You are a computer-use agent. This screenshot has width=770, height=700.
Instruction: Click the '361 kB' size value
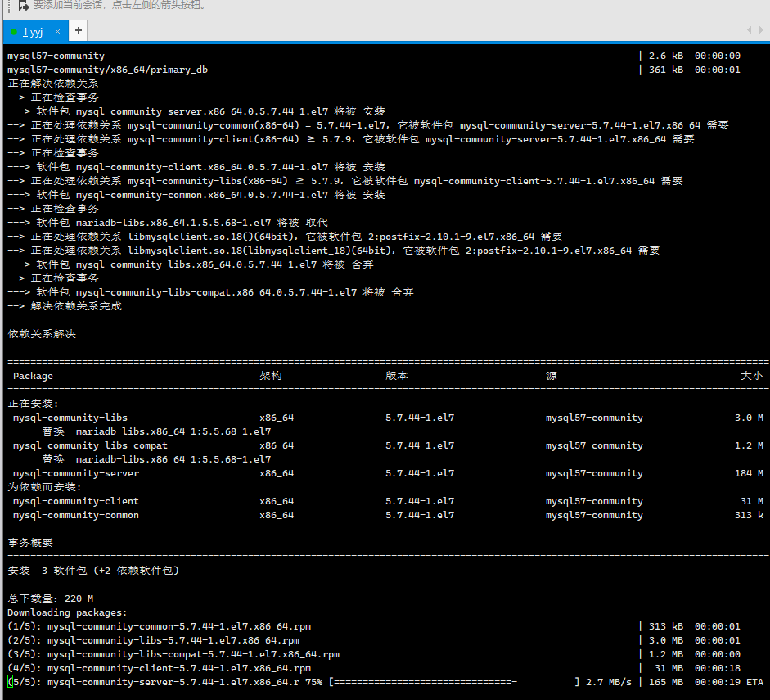(666, 70)
